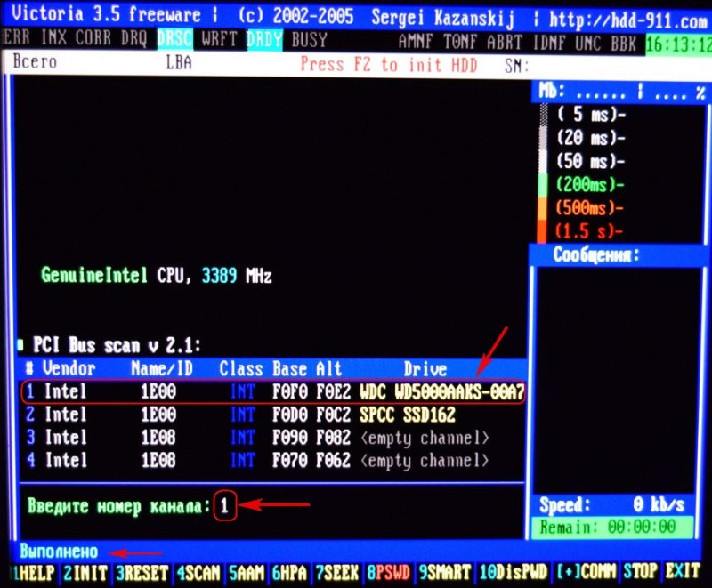Click Введите номер канала prompt
Image resolution: width=712 pixels, height=588 pixels.
pos(119,506)
